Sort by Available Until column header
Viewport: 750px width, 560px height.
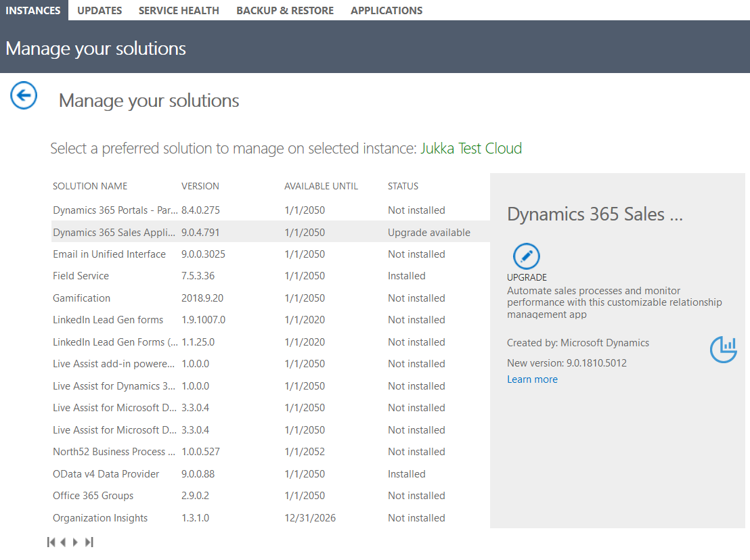point(321,187)
